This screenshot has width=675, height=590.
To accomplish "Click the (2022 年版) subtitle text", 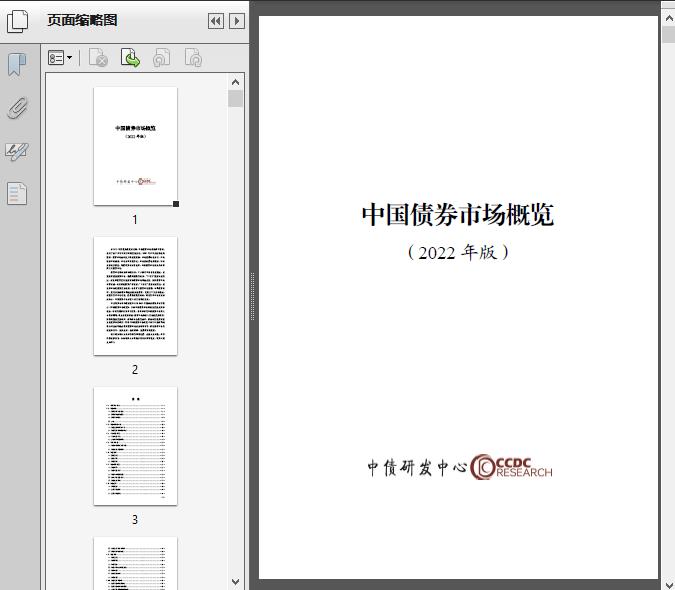I will click(x=458, y=252).
